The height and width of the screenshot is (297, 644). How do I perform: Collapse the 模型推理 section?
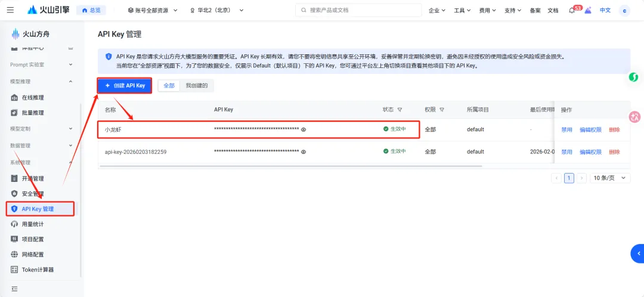tap(42, 81)
